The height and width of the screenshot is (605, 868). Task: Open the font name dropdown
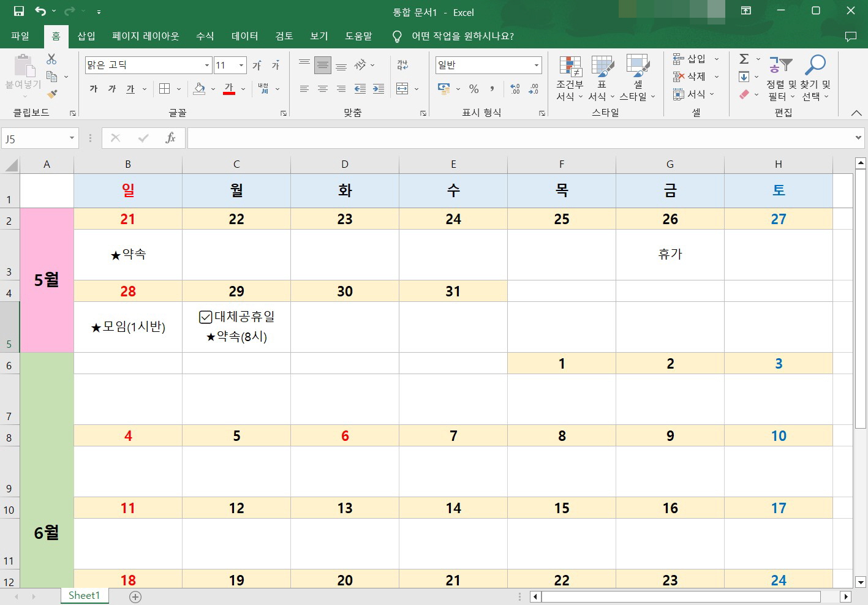tap(207, 65)
